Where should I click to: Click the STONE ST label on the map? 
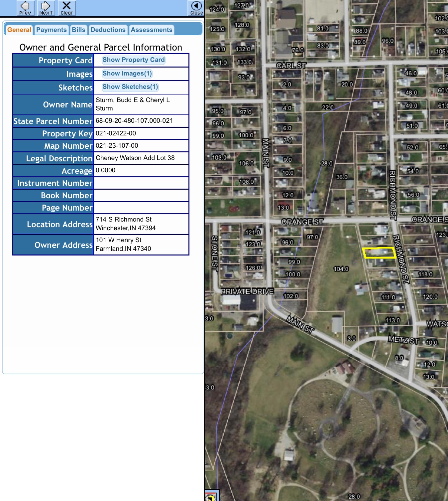215,253
